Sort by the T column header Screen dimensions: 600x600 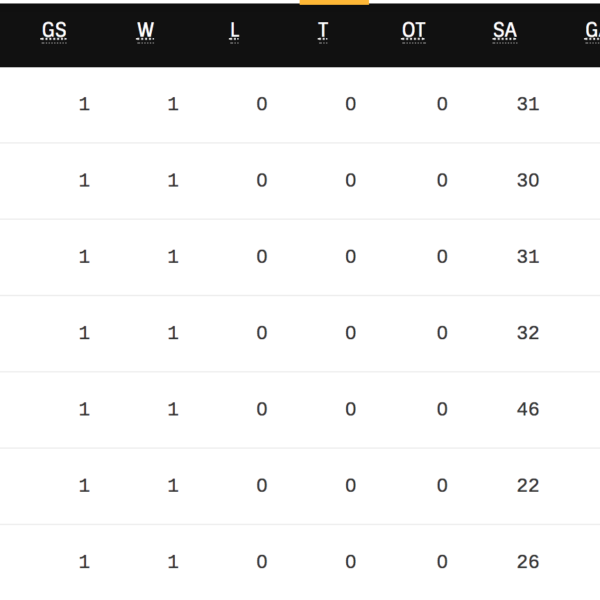pyautogui.click(x=323, y=31)
